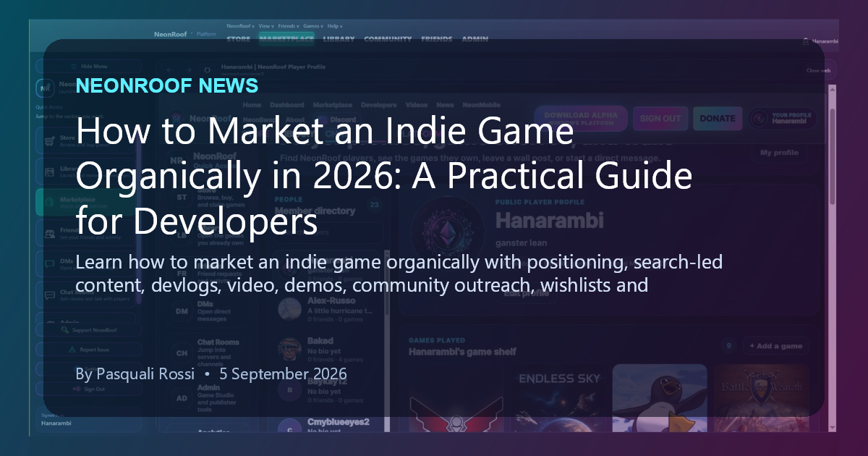Click the My profile button
Image resolution: width=868 pixels, height=456 pixels.
click(x=779, y=153)
